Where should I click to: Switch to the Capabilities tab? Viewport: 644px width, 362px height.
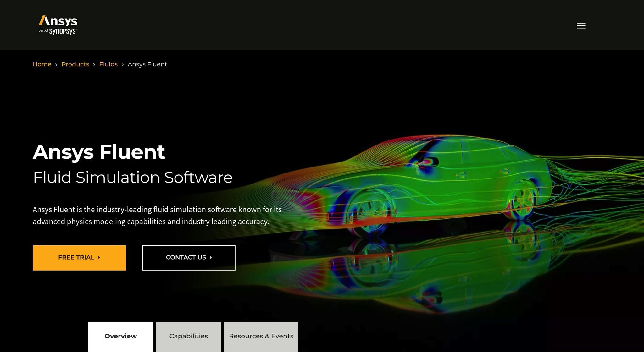click(188, 336)
